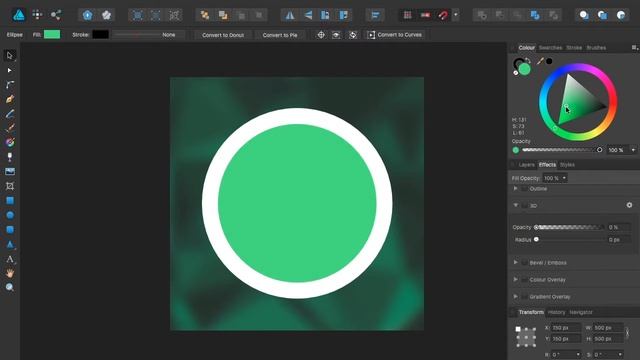The height and width of the screenshot is (360, 640).
Task: Enable the Outline effect checkbox
Action: pos(524,189)
